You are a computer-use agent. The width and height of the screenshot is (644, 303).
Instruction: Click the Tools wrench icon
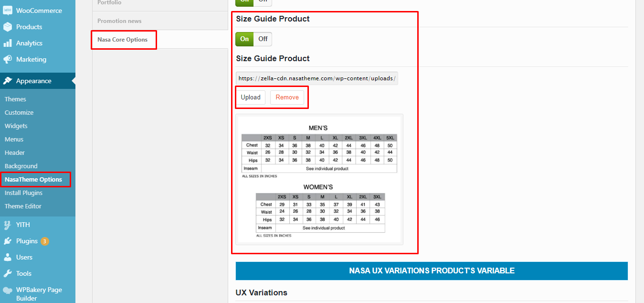click(8, 273)
